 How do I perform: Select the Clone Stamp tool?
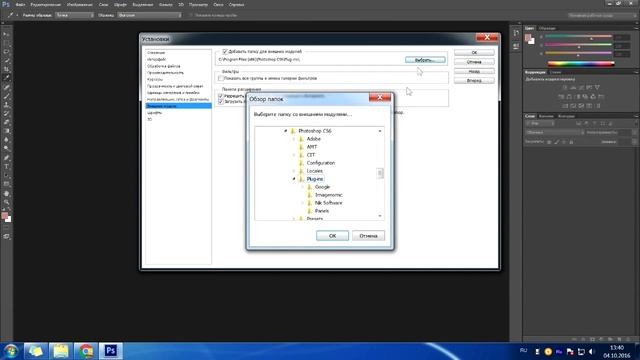pos(6,104)
